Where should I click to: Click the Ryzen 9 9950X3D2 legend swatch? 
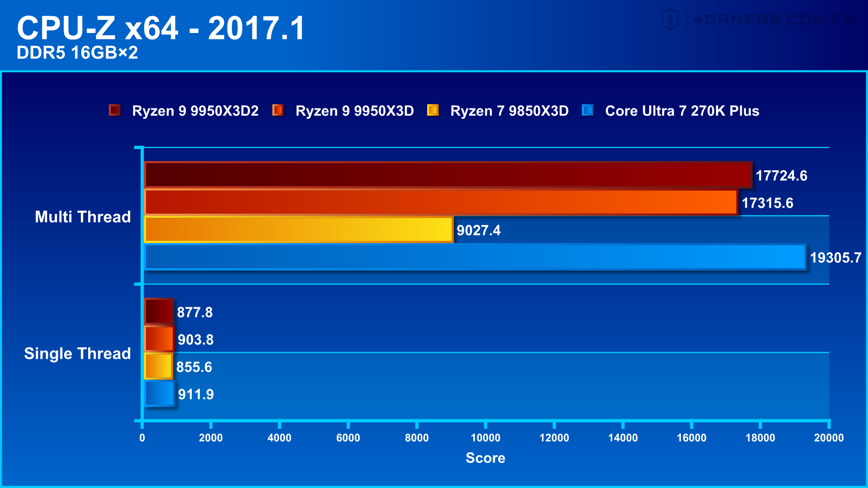tap(114, 110)
